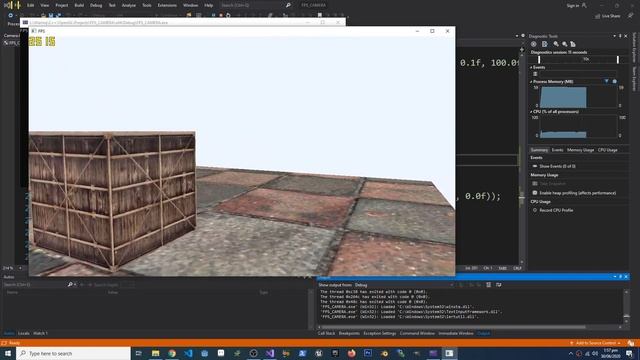Click the Live Share icon
Screen dimensions: 640x360
[x=598, y=16]
